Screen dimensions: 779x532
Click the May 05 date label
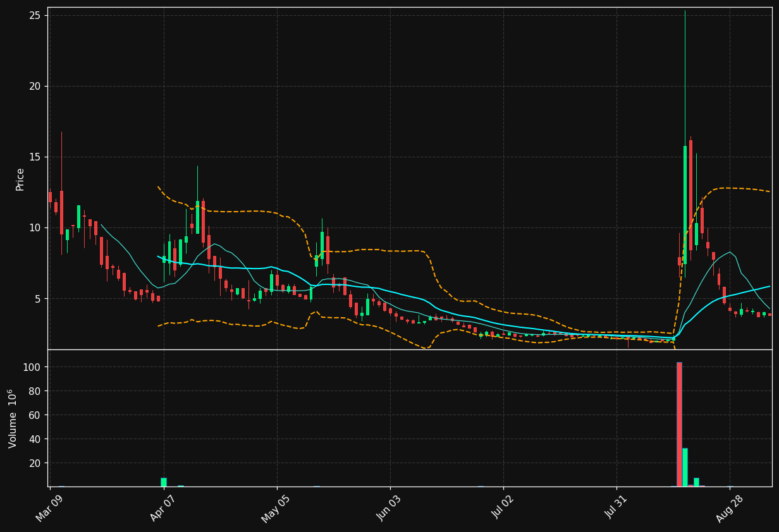point(276,508)
